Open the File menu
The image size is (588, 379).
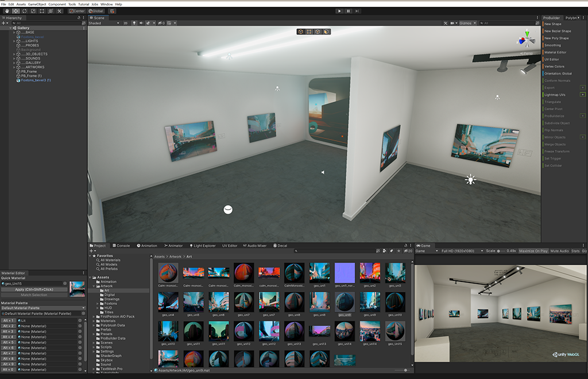4,4
